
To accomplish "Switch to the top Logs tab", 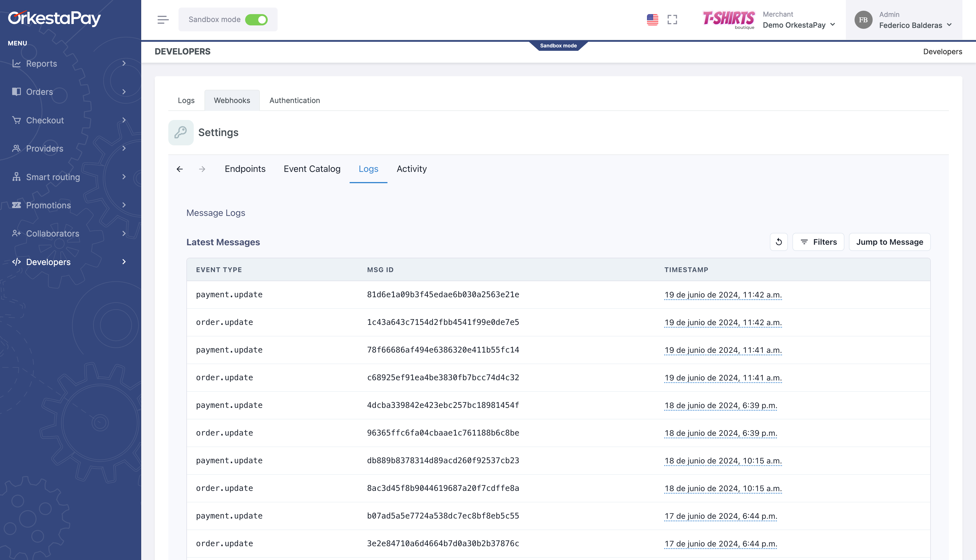I will point(186,100).
